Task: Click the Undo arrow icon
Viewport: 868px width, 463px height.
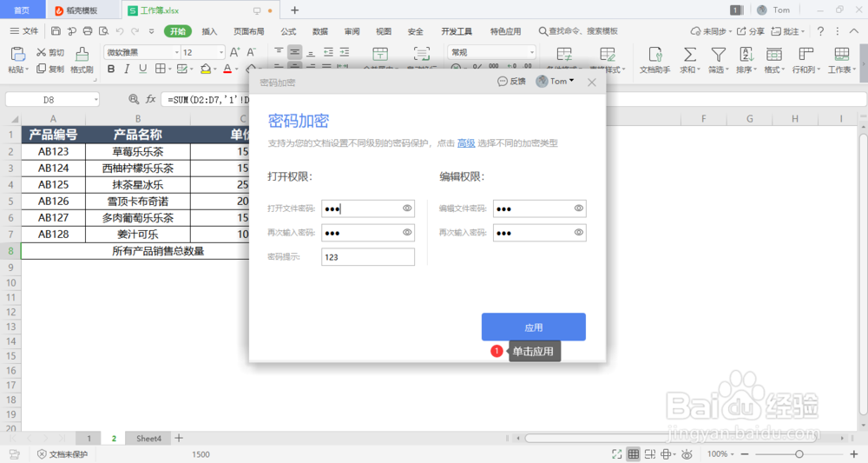Action: 120,31
